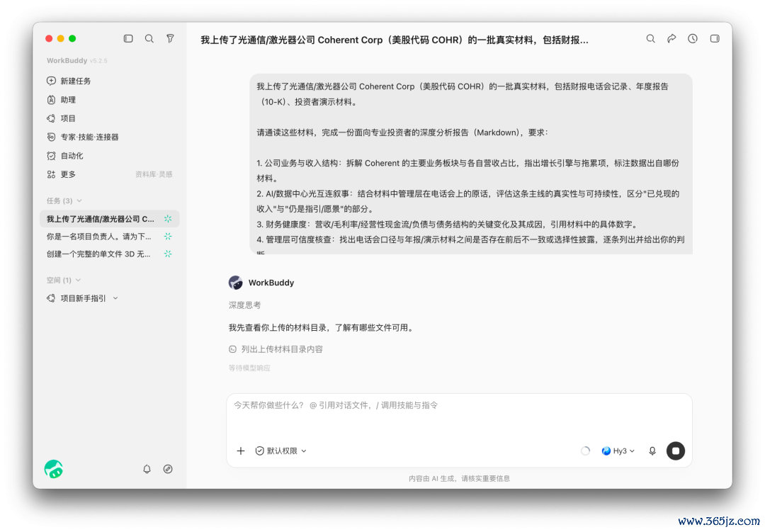Viewport: 765px width, 532px height.
Task: Toggle the right side panel icon
Action: click(715, 38)
